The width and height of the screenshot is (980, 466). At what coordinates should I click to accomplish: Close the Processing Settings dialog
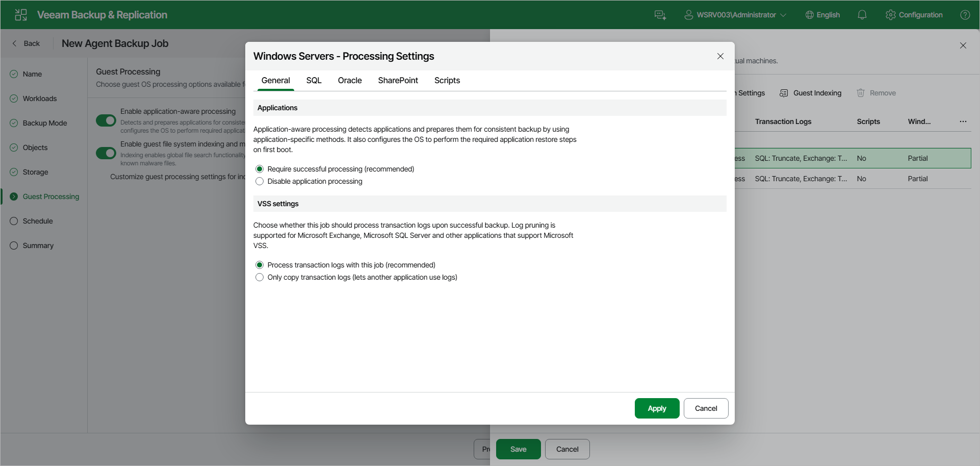tap(720, 56)
